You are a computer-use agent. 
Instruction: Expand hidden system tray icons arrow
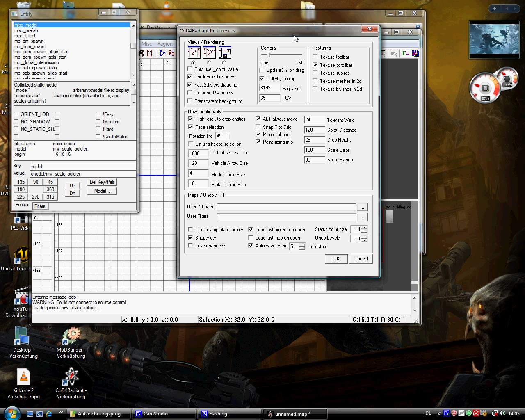[x=439, y=413]
